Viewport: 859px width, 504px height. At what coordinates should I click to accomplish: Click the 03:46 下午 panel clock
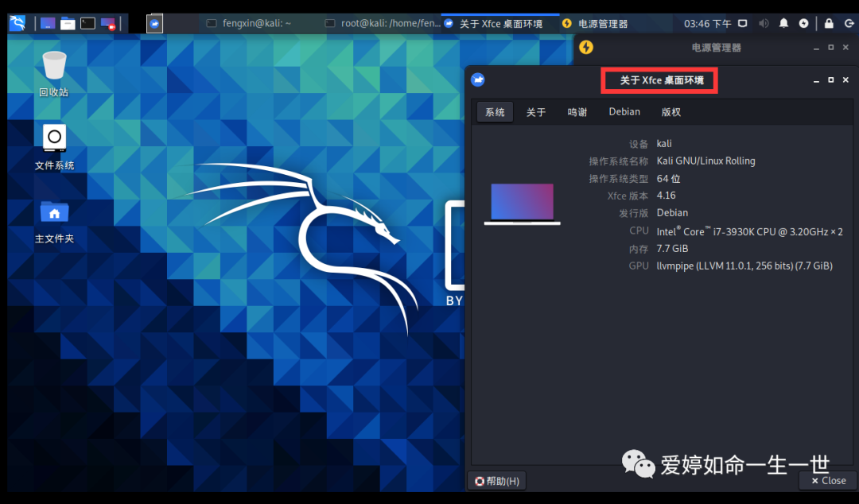coord(707,24)
